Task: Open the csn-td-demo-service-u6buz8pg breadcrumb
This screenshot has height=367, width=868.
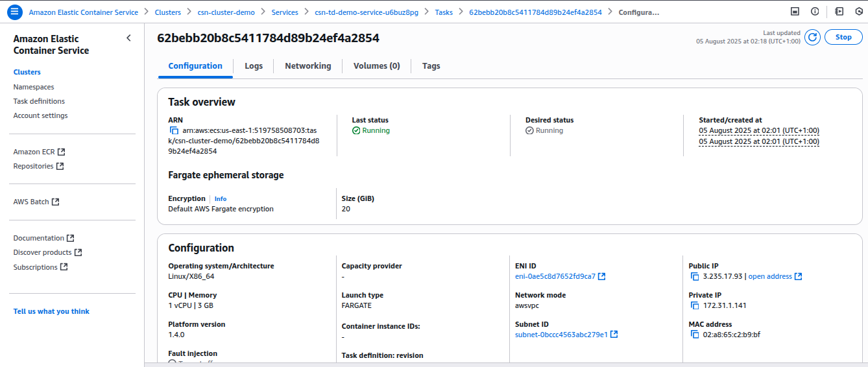Action: tap(367, 12)
